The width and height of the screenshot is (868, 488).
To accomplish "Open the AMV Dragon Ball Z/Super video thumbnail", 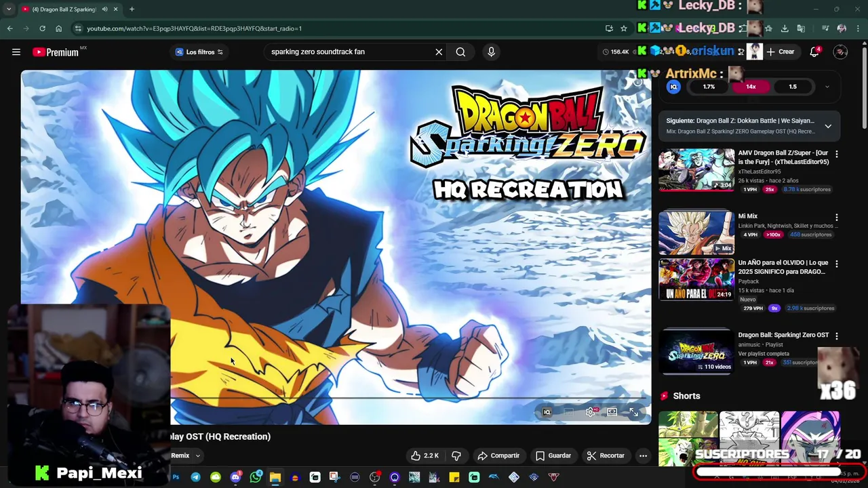I will 696,169.
